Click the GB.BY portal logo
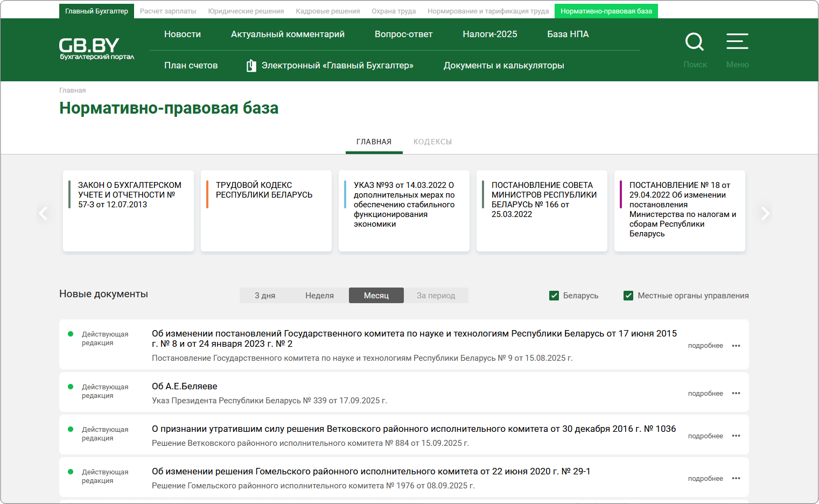Screen dimensions: 819x504 click(96, 48)
